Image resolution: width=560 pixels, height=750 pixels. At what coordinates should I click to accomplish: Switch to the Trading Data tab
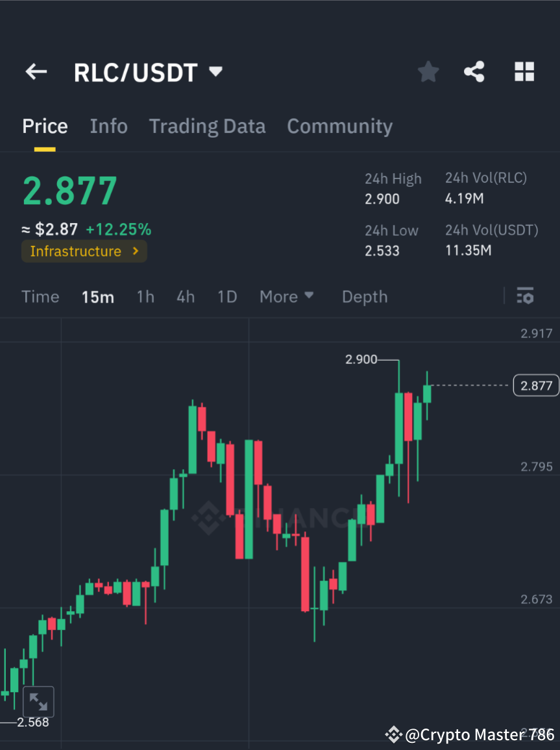(x=207, y=126)
